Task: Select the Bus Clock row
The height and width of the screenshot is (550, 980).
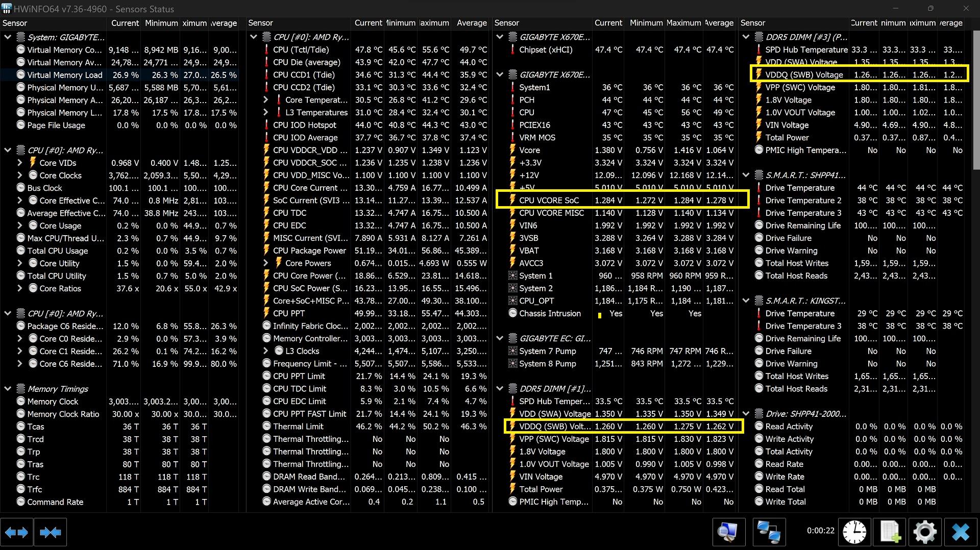Action: point(120,188)
